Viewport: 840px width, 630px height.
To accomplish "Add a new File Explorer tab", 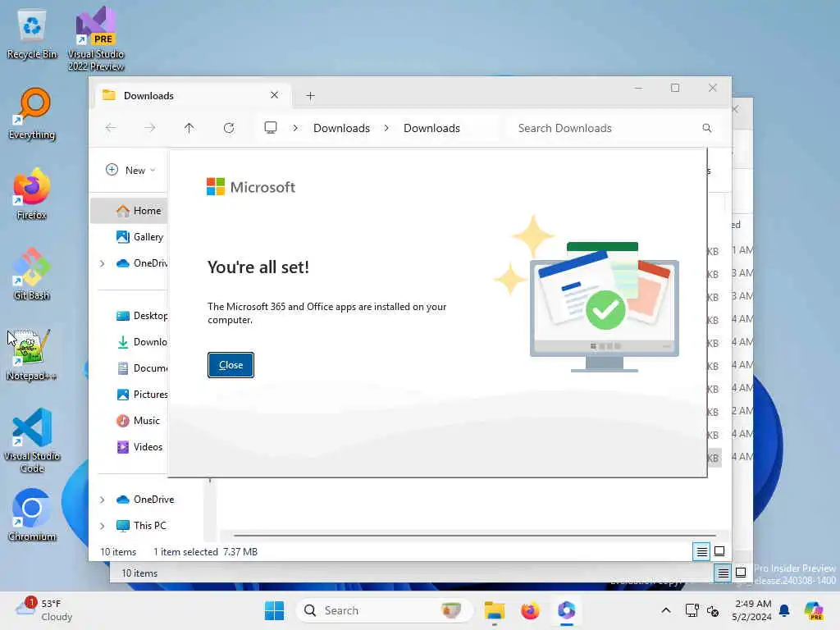I will click(310, 96).
